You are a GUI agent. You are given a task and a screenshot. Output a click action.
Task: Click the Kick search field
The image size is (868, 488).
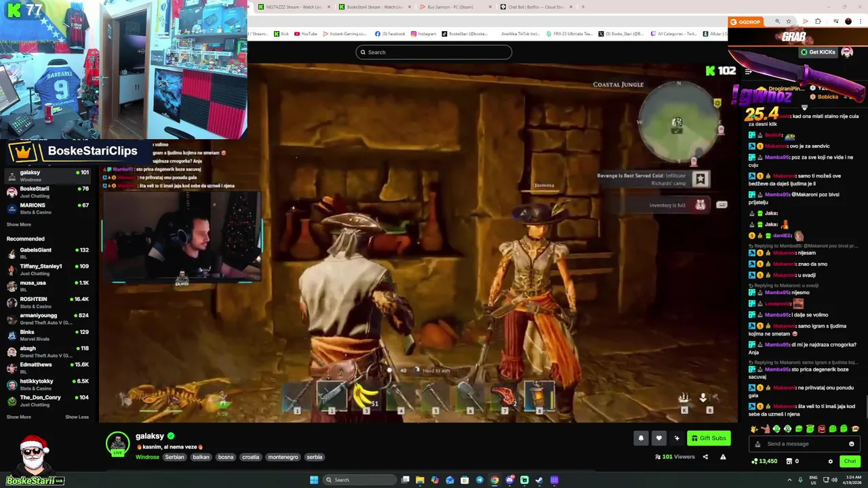433,52
